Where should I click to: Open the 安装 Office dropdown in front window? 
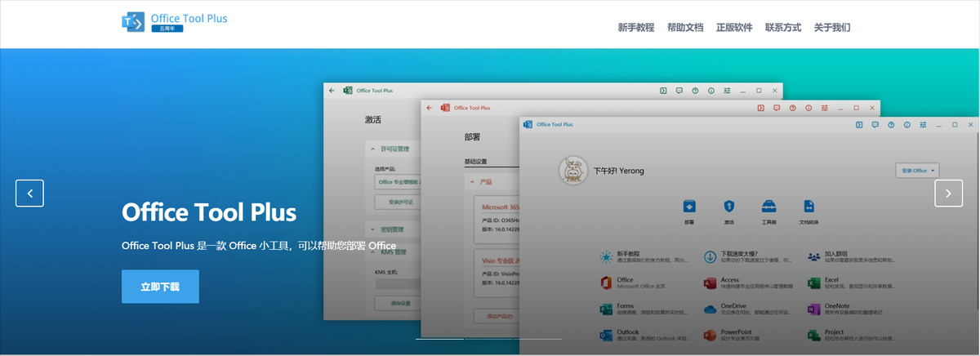tap(918, 171)
